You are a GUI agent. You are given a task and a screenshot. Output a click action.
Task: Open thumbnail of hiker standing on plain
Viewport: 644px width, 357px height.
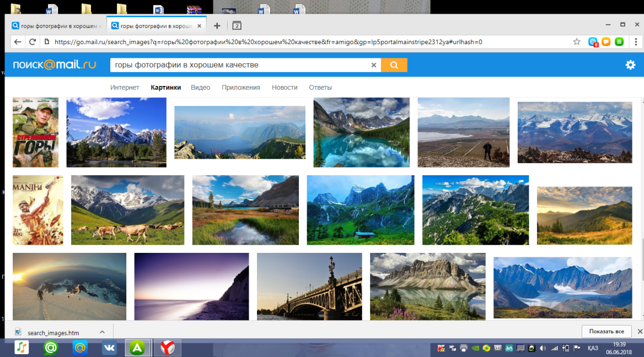(464, 133)
